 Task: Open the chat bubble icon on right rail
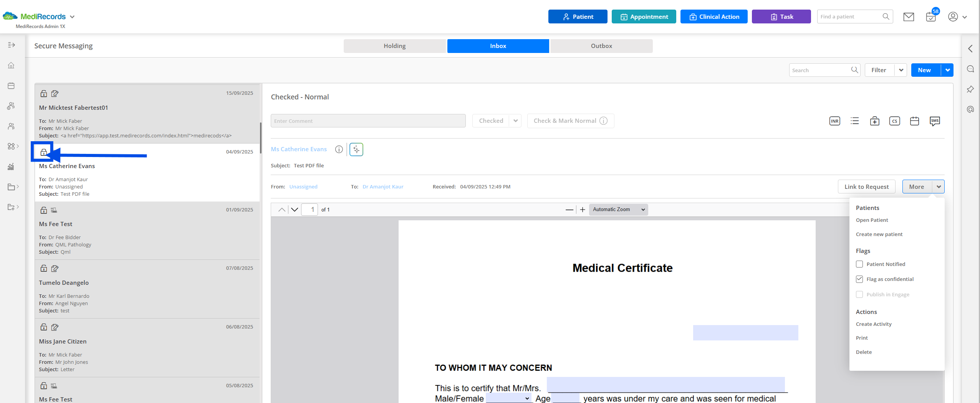tap(970, 69)
